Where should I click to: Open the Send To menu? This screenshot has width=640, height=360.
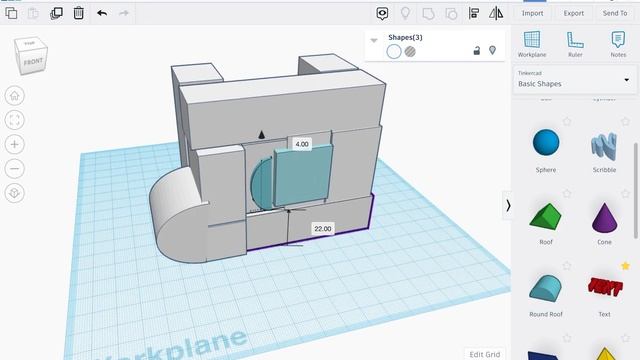[615, 13]
